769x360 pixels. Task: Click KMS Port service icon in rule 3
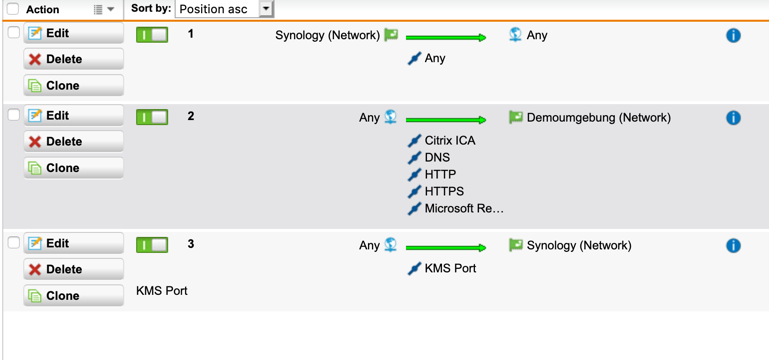pos(414,269)
